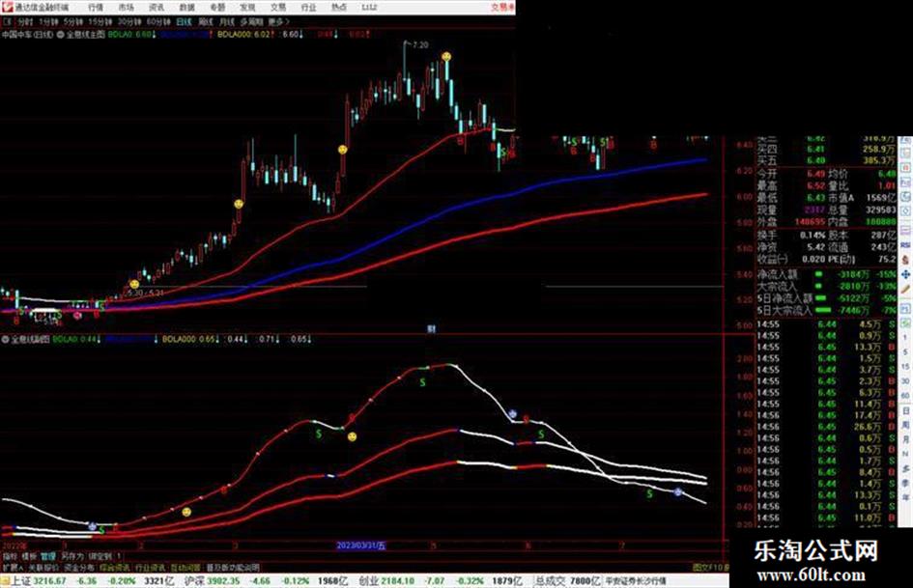Click the 绑定到 button at bottom
The height and width of the screenshot is (588, 913).
pos(100,556)
